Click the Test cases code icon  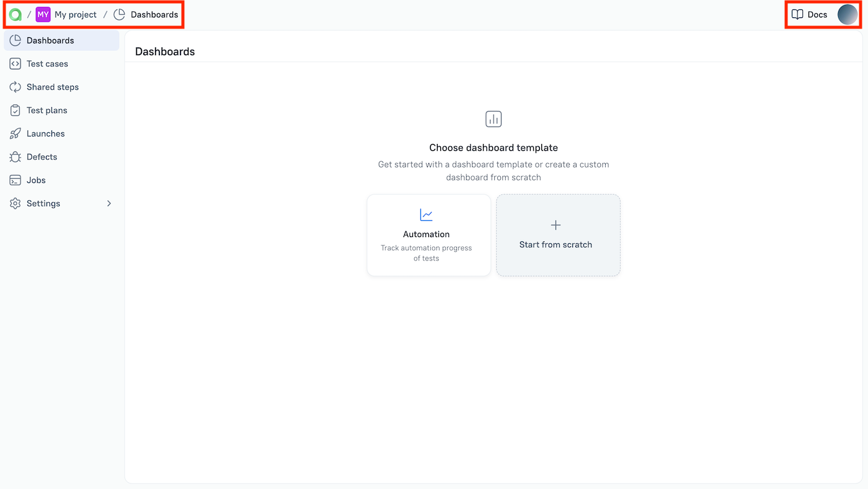pyautogui.click(x=15, y=63)
